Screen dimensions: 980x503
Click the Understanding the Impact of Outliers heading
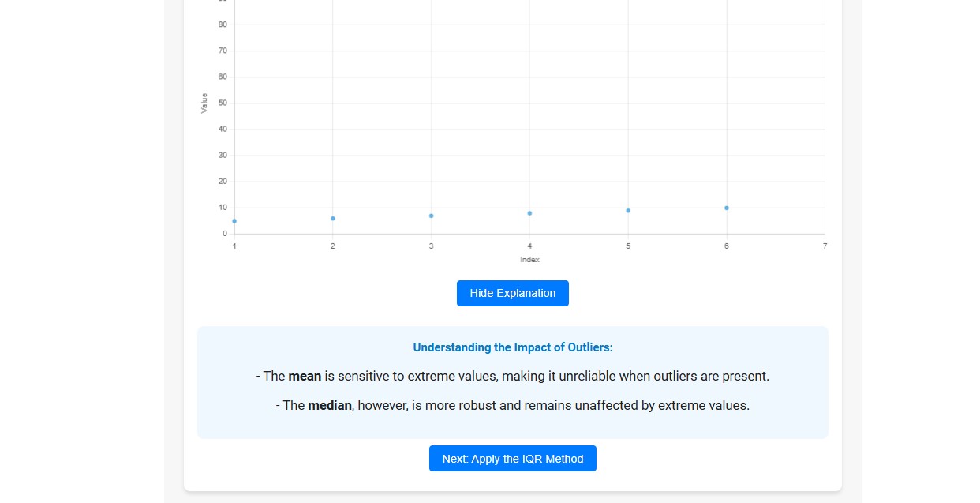(x=513, y=347)
